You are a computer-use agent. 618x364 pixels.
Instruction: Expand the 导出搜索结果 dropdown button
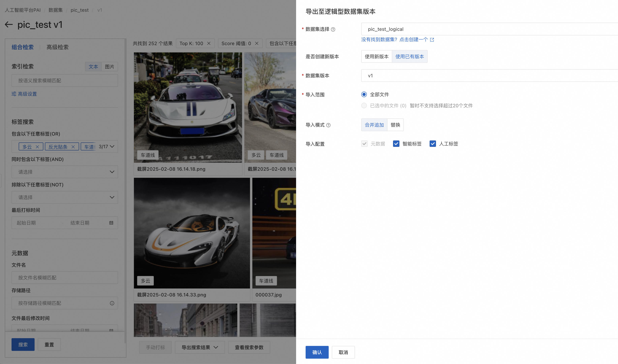(x=200, y=347)
